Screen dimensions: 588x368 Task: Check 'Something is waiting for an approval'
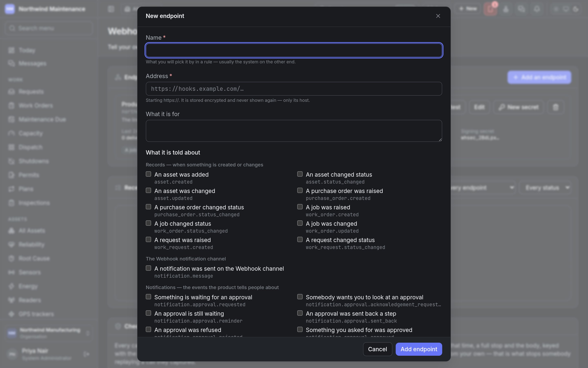[148, 297]
